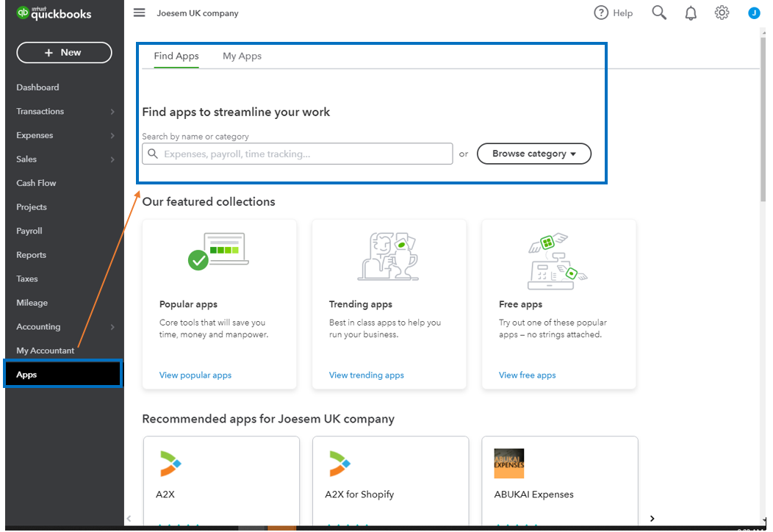Expand the Expenses submenu chevron
Image resolution: width=773 pixels, height=532 pixels.
click(112, 136)
